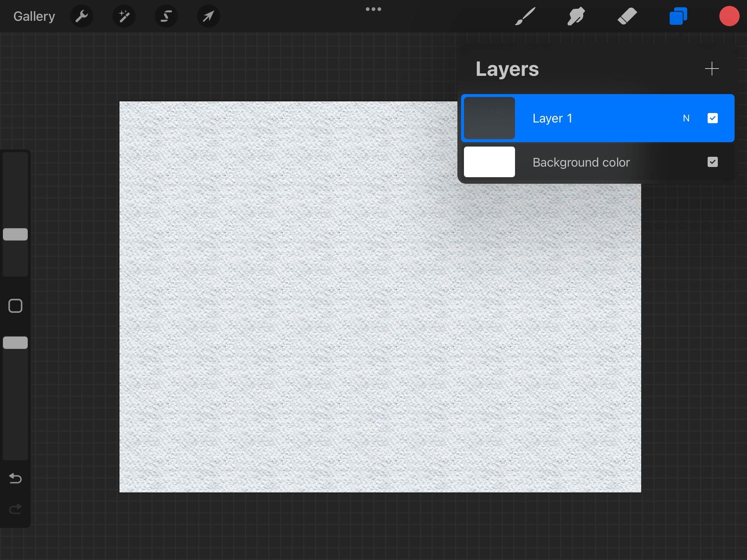The width and height of the screenshot is (747, 560).
Task: Tap the Layer 1 thumbnail
Action: point(489,118)
